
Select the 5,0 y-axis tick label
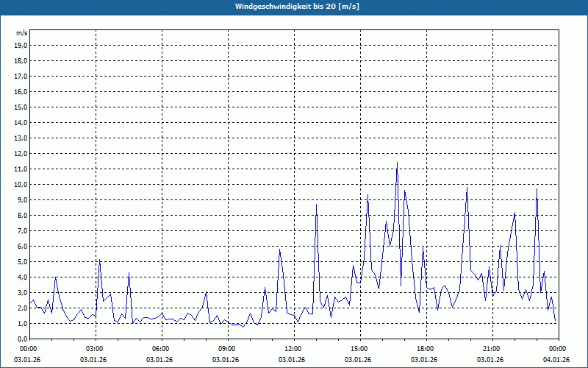click(x=22, y=262)
